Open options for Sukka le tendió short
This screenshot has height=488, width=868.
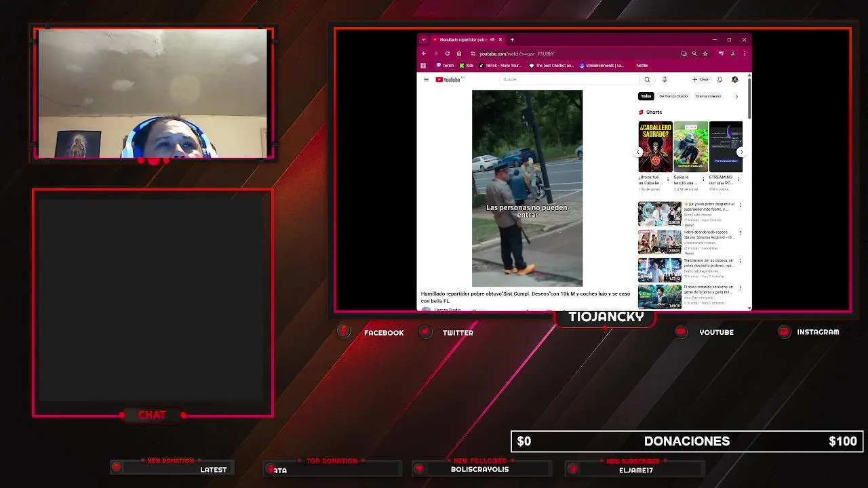(x=703, y=179)
